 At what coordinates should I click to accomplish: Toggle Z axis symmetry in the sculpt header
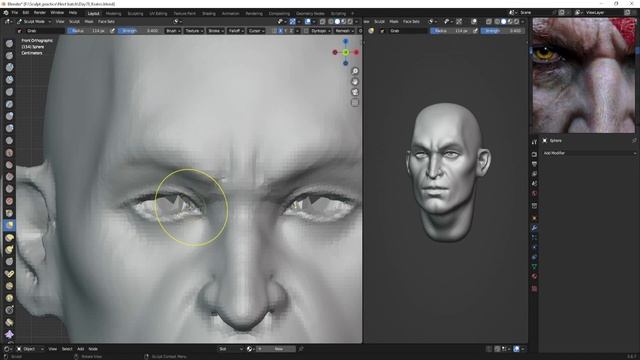(291, 31)
